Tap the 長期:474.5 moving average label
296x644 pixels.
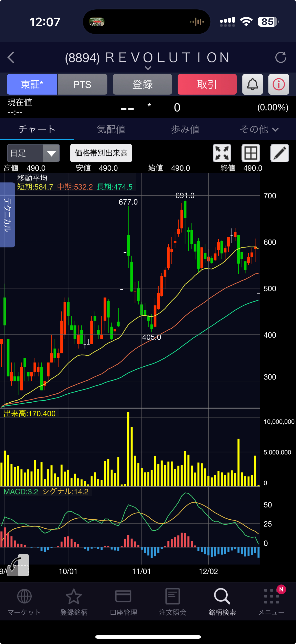click(115, 187)
